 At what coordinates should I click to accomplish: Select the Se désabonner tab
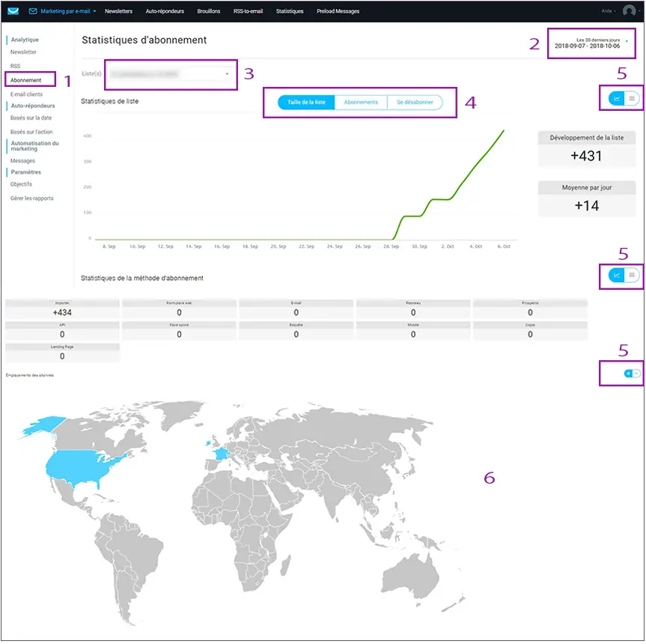415,102
